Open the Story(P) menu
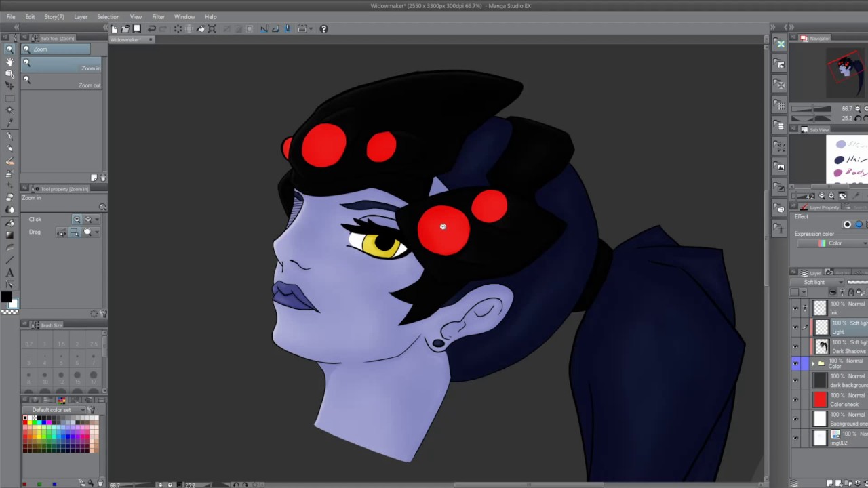This screenshot has width=868, height=488. 54,16
